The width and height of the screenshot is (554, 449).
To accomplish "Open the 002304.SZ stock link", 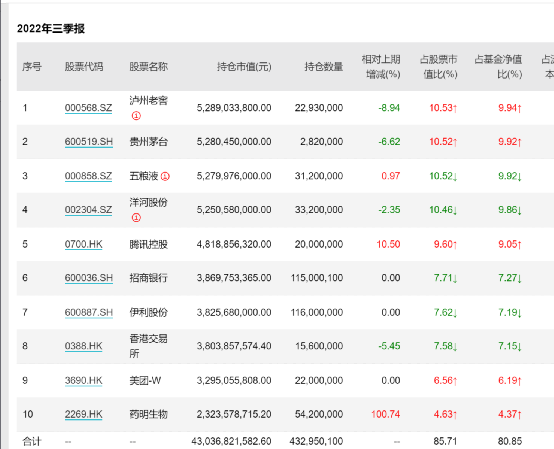I will tap(88, 210).
